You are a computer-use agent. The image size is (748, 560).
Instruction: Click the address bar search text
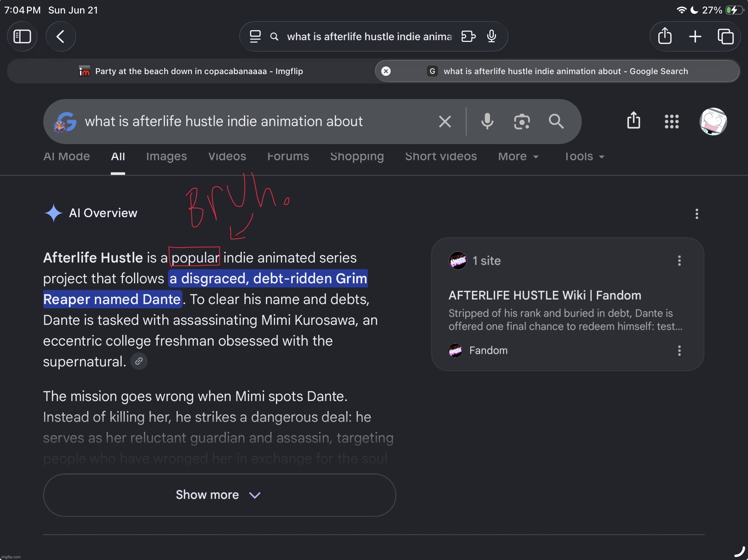coord(369,36)
